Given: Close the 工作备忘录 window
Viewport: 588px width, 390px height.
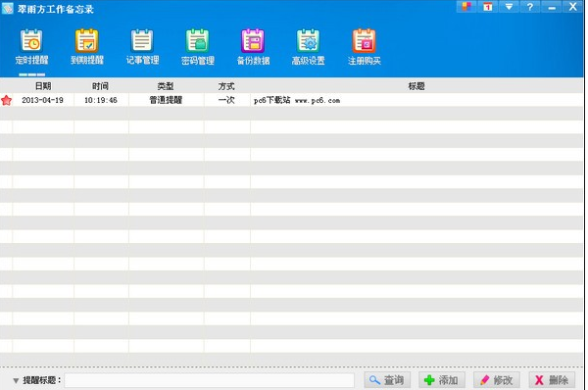Looking at the screenshot, I should 573,7.
